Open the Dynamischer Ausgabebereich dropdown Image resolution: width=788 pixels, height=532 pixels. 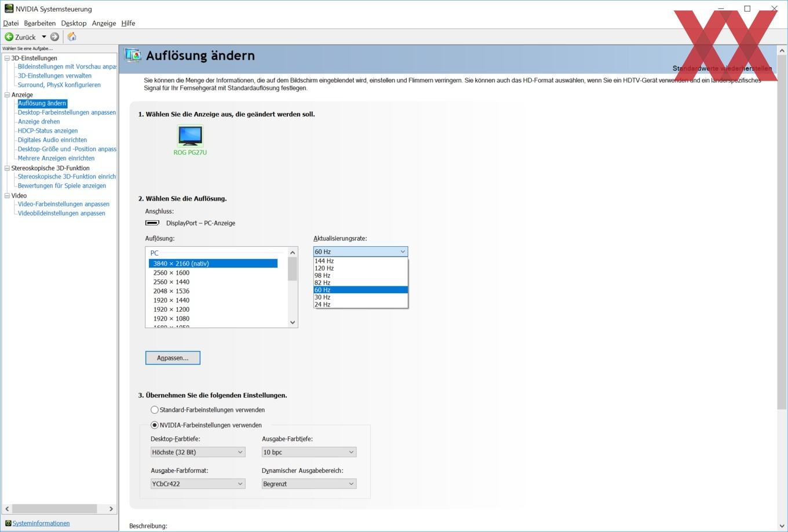click(309, 484)
